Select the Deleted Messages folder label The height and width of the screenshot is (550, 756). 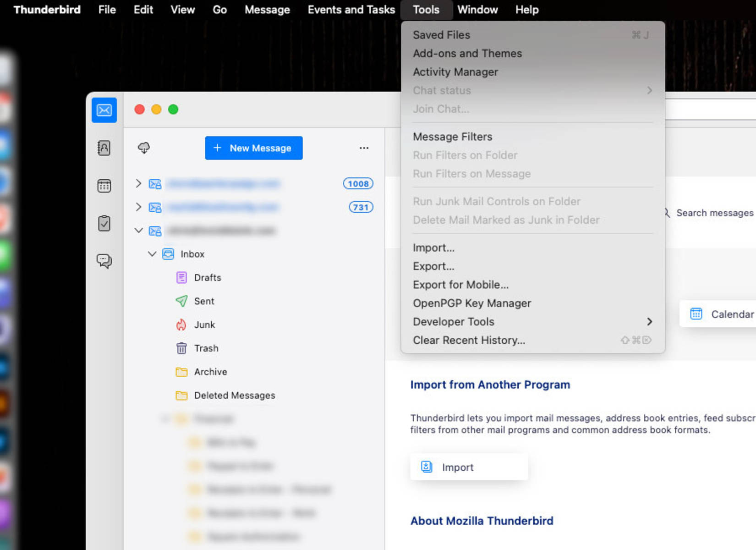click(235, 395)
